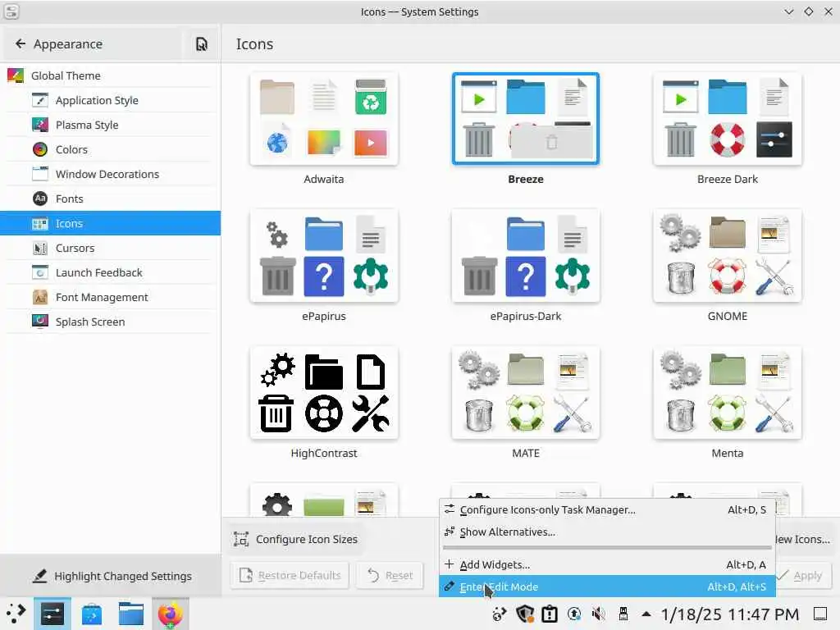Click the clock showing 11:47 PM
Screen dimensions: 840x630
(x=729, y=614)
